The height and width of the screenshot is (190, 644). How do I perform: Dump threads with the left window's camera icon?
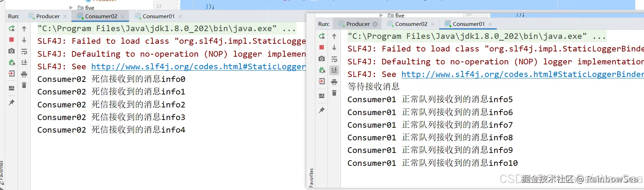(x=12, y=51)
